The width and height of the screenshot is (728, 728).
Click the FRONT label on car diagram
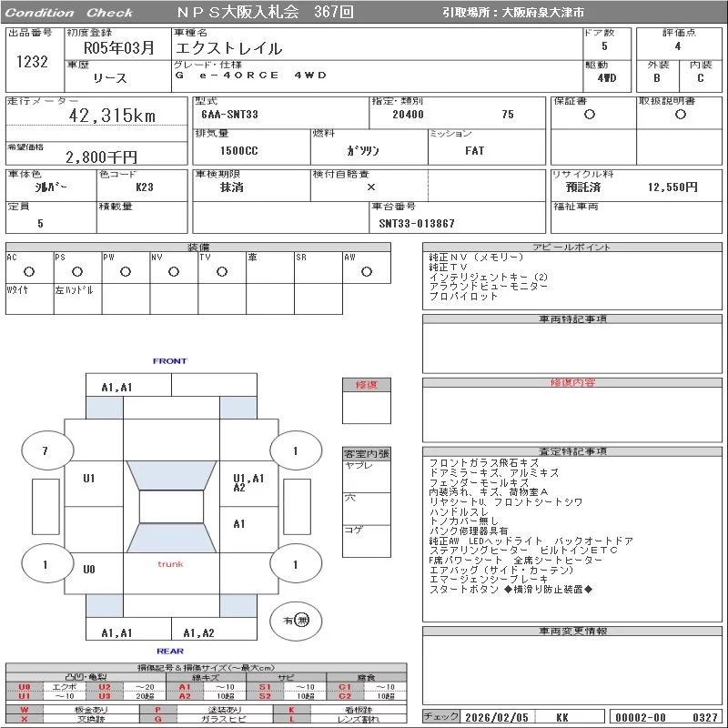pos(170,360)
